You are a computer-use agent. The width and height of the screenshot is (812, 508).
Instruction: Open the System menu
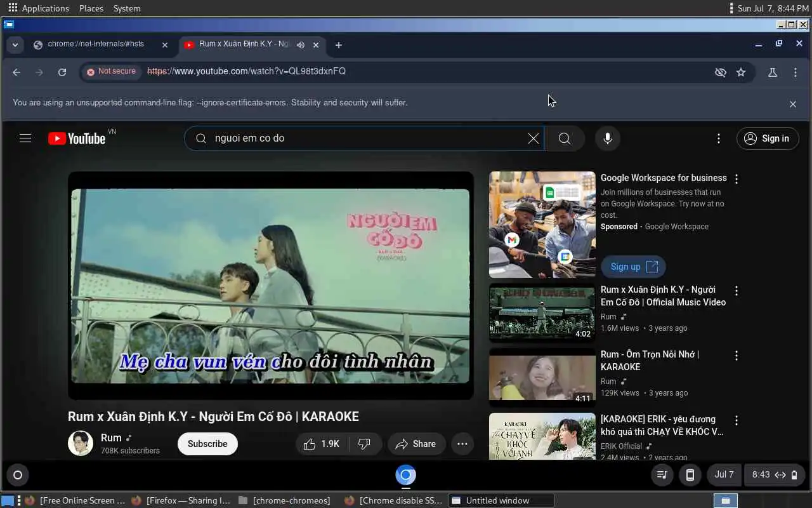tap(127, 8)
